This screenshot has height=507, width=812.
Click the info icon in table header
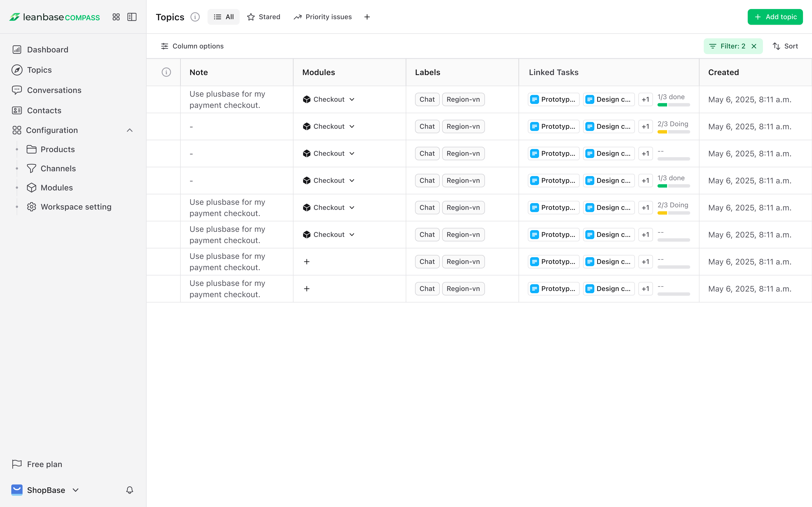pos(166,72)
